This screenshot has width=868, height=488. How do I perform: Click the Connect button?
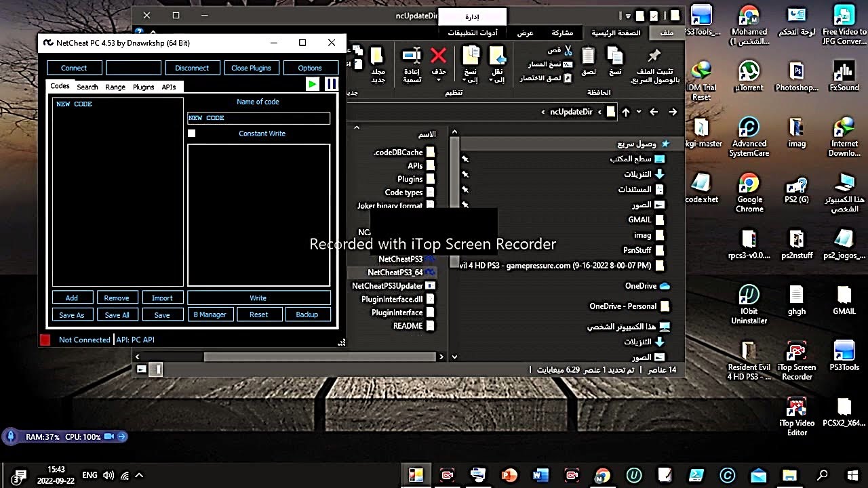pos(74,68)
